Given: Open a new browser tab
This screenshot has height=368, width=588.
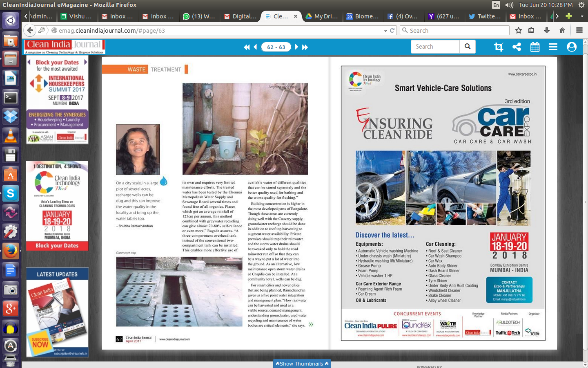Looking at the screenshot, I should (569, 16).
